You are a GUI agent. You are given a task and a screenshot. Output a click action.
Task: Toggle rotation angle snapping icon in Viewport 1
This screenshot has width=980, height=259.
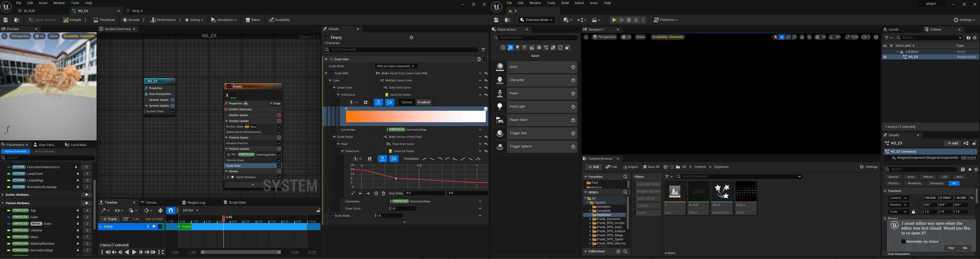pyautogui.click(x=832, y=37)
